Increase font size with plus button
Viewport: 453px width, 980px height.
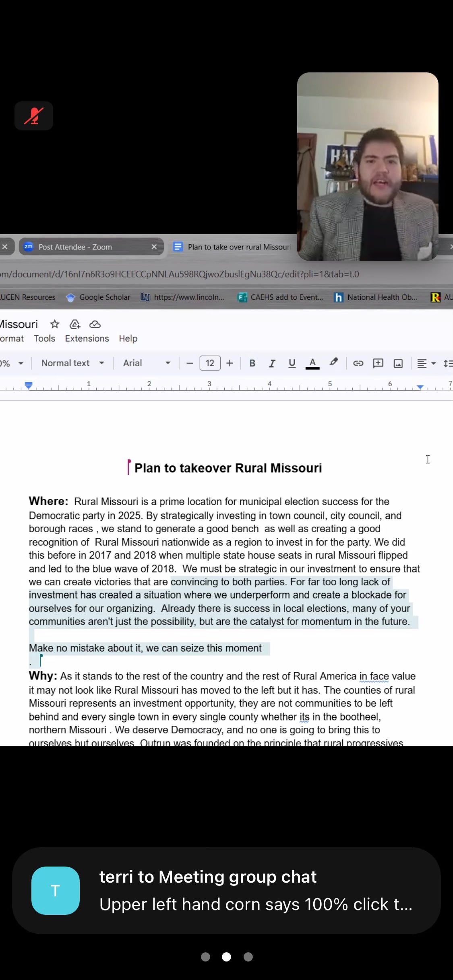coord(230,363)
